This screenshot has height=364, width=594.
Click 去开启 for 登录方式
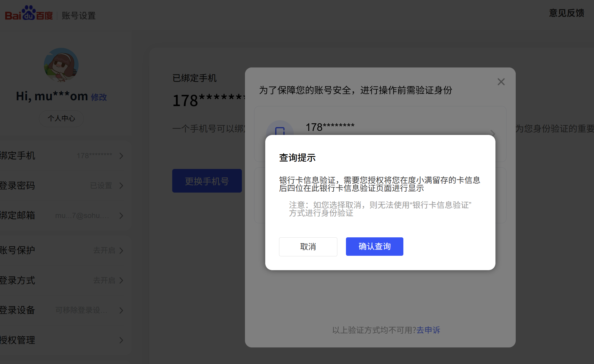coord(104,280)
